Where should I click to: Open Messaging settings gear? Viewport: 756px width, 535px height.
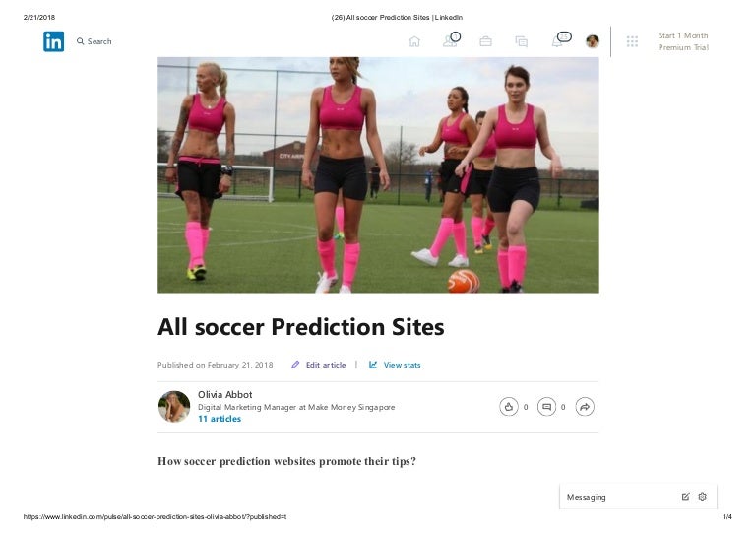tap(703, 497)
